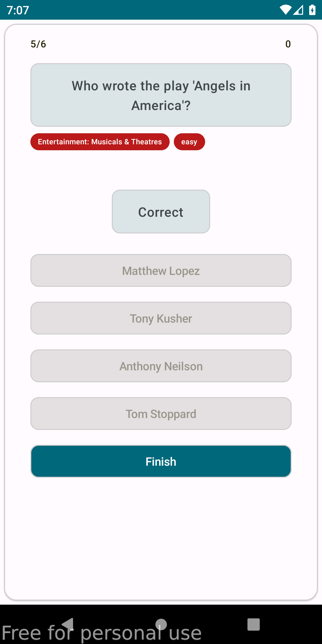Tap the 7:07 clock in status bar
Viewport: 322px width, 644px height.
coord(18,10)
